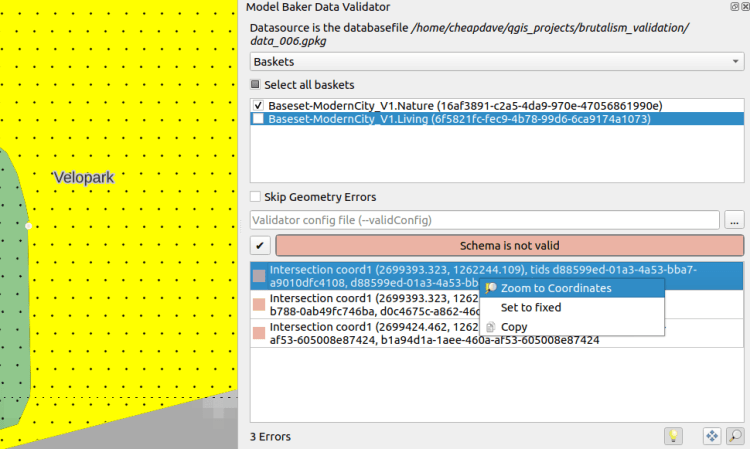This screenshot has height=449, width=750.
Task: Click the Schema is not valid bar
Action: 509,246
